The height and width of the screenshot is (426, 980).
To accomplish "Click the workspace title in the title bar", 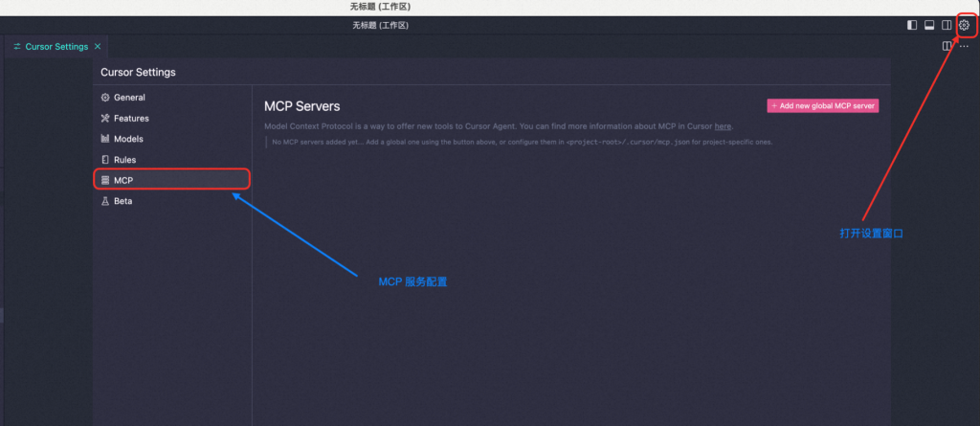I will point(380,25).
